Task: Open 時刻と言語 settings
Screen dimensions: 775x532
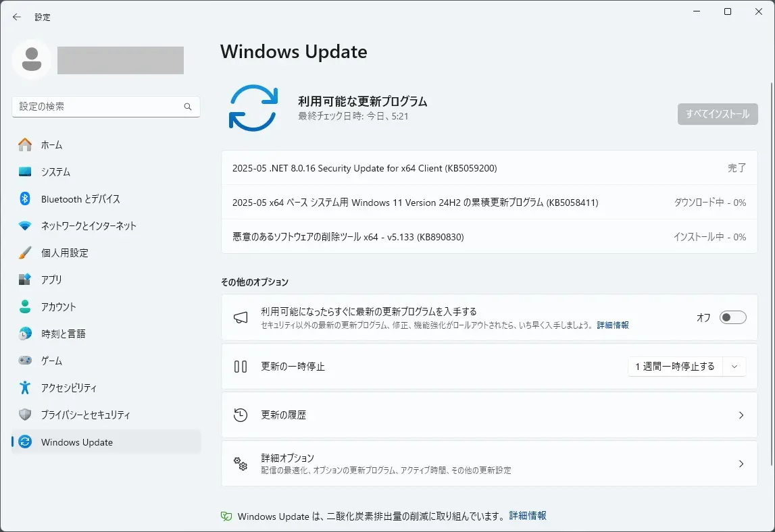Action: pos(106,334)
